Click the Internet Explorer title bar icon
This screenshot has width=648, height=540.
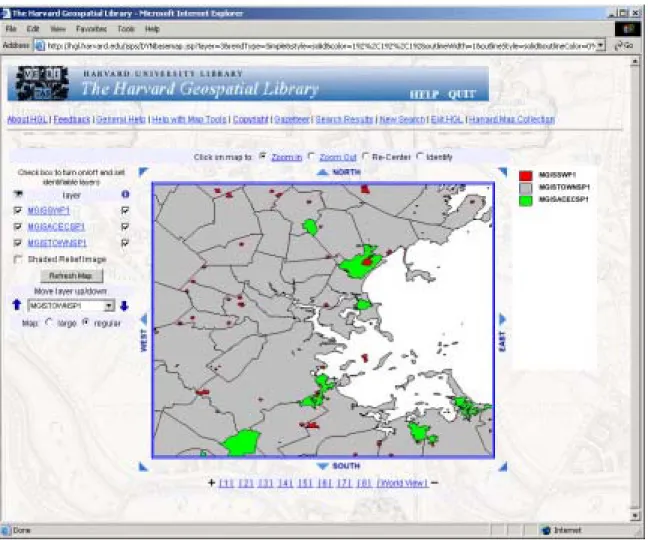(x=6, y=13)
